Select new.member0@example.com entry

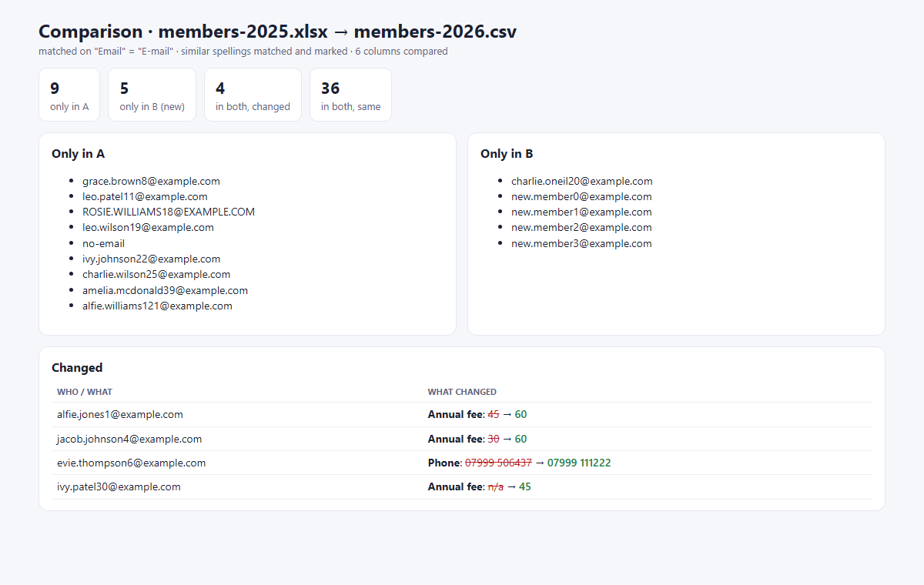(x=581, y=196)
